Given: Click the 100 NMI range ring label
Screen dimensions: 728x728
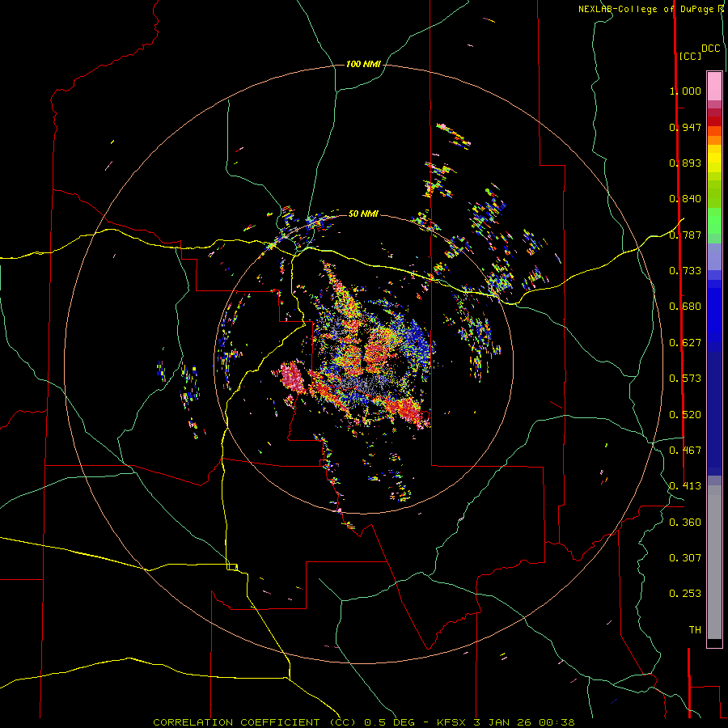Looking at the screenshot, I should pos(363,64).
